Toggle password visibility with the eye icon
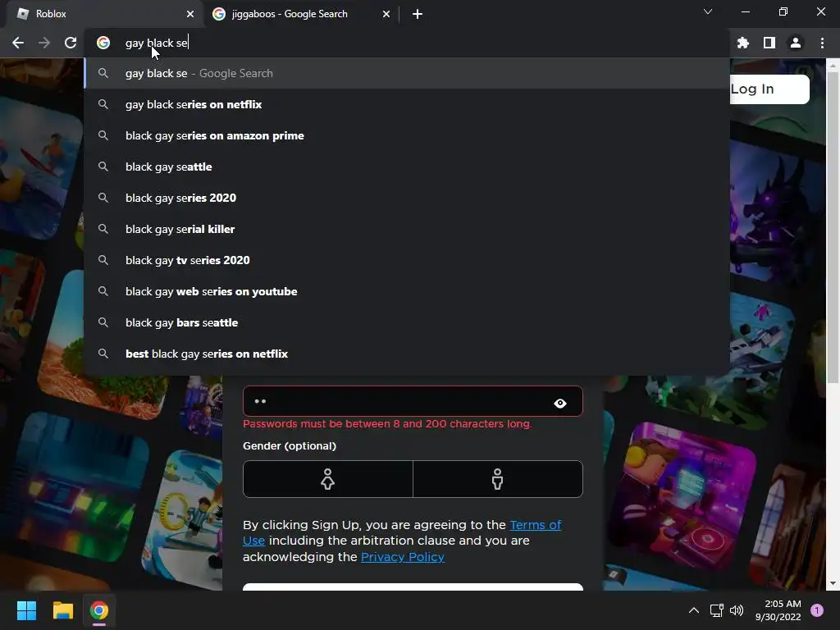 coord(559,404)
